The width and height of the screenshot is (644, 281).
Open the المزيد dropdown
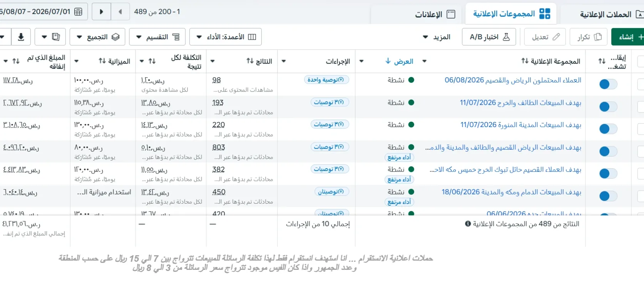coord(437,37)
